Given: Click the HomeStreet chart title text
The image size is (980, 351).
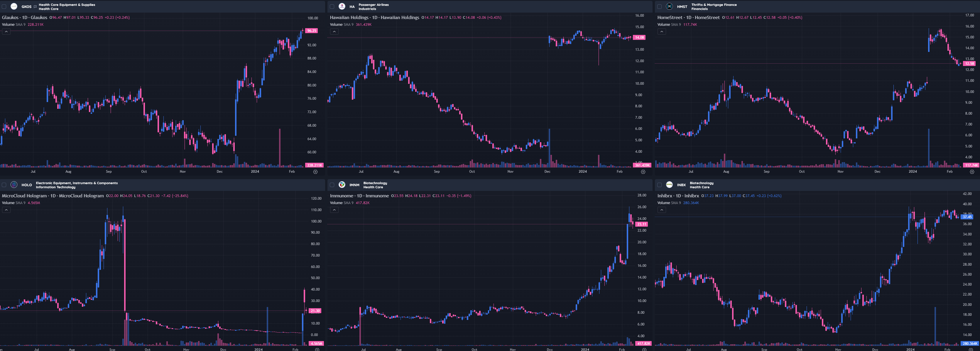Looking at the screenshot, I should 688,18.
